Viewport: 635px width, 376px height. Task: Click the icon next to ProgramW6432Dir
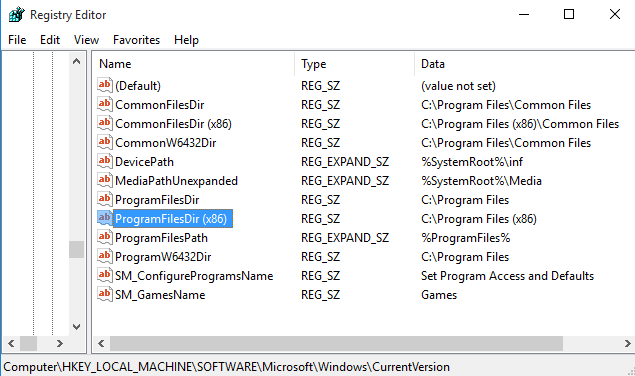click(x=104, y=256)
